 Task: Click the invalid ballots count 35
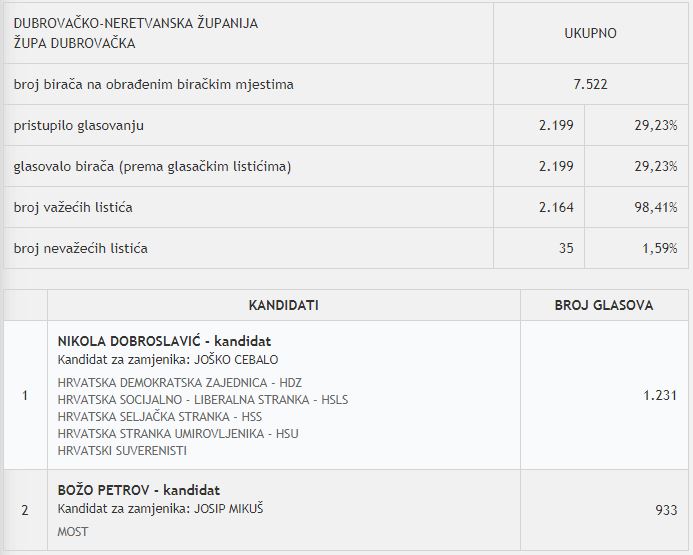(566, 248)
